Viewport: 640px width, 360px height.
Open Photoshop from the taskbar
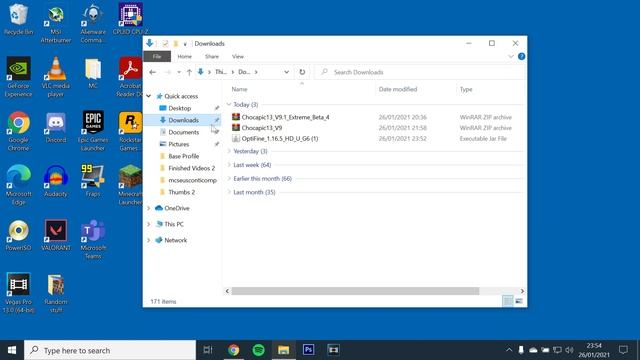pyautogui.click(x=309, y=350)
